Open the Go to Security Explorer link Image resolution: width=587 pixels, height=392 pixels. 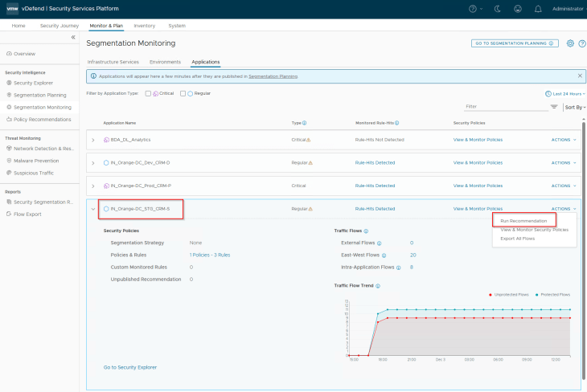(130, 367)
